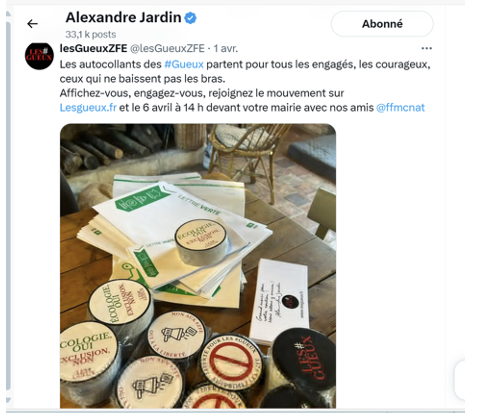This screenshot has height=416, width=482.
Task: Click the scrollbar up arrow at top left
Action: pos(8,14)
